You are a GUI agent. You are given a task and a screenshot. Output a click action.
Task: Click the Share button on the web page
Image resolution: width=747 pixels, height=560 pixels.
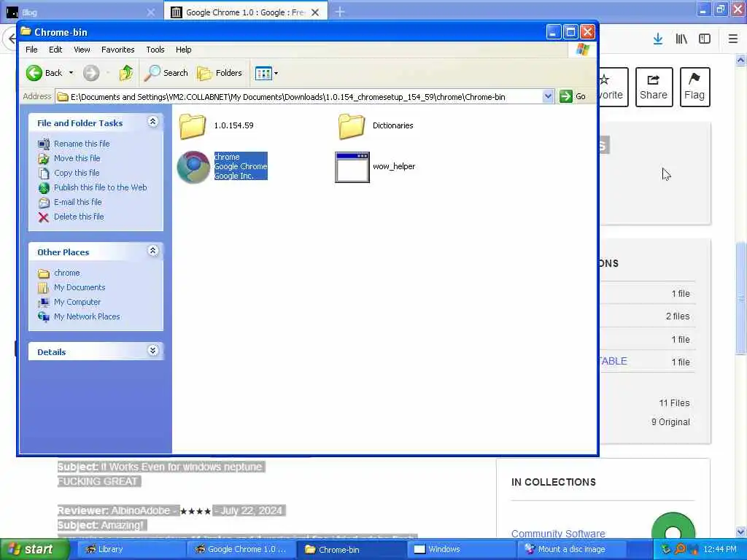(654, 87)
